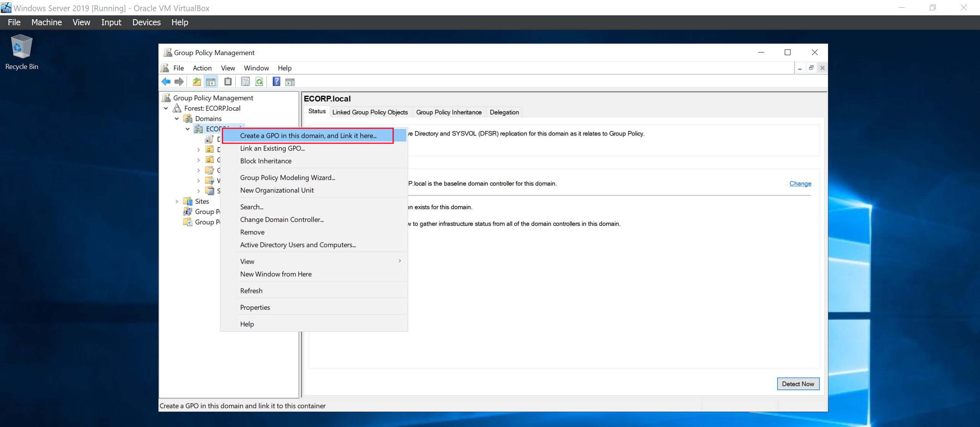This screenshot has width=980, height=427.
Task: Expand the last child folder under ECORP
Action: [198, 191]
